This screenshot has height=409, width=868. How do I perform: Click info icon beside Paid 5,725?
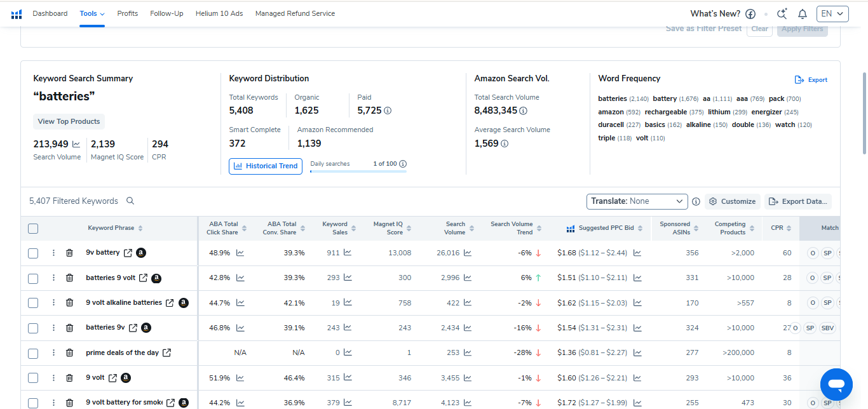(x=388, y=111)
